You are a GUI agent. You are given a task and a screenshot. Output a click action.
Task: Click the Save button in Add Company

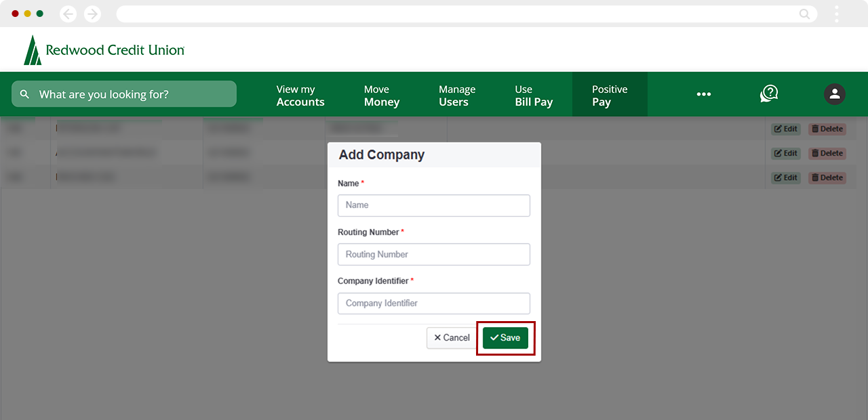coord(505,337)
